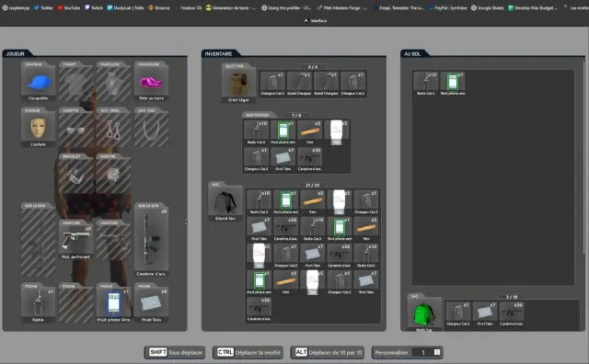Click the Personnaliser quantity input field
The width and height of the screenshot is (589, 364).
[423, 352]
